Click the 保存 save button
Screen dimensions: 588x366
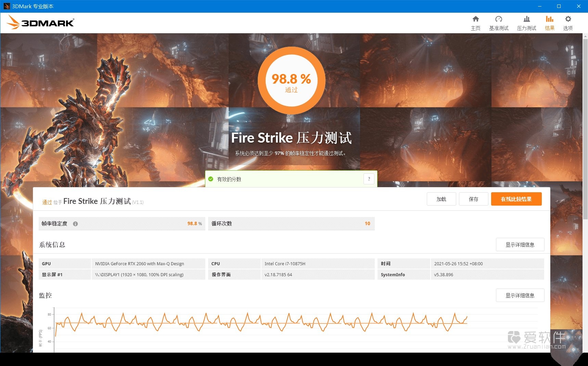pos(473,199)
